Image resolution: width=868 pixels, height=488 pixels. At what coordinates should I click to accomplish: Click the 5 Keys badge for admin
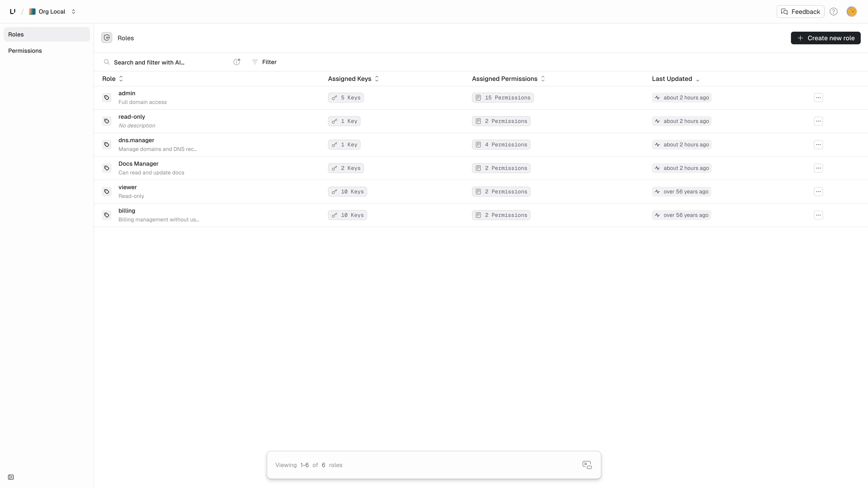tap(346, 98)
